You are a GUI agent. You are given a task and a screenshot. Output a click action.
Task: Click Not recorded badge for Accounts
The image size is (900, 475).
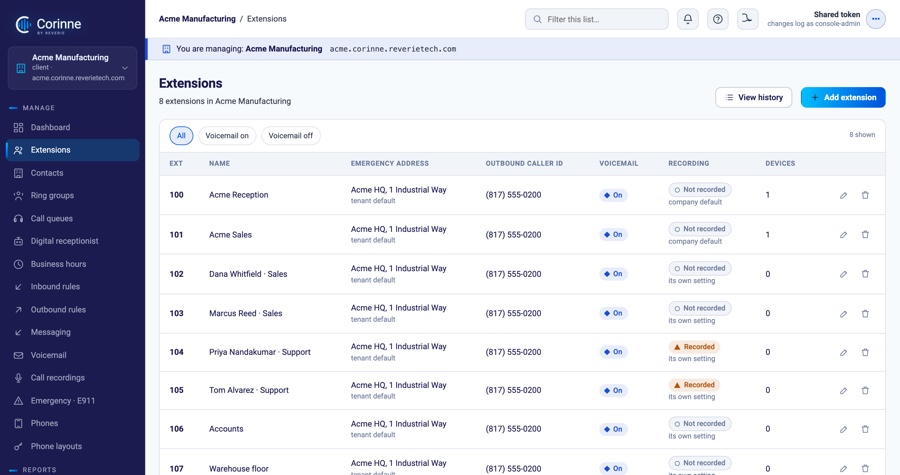coord(700,423)
